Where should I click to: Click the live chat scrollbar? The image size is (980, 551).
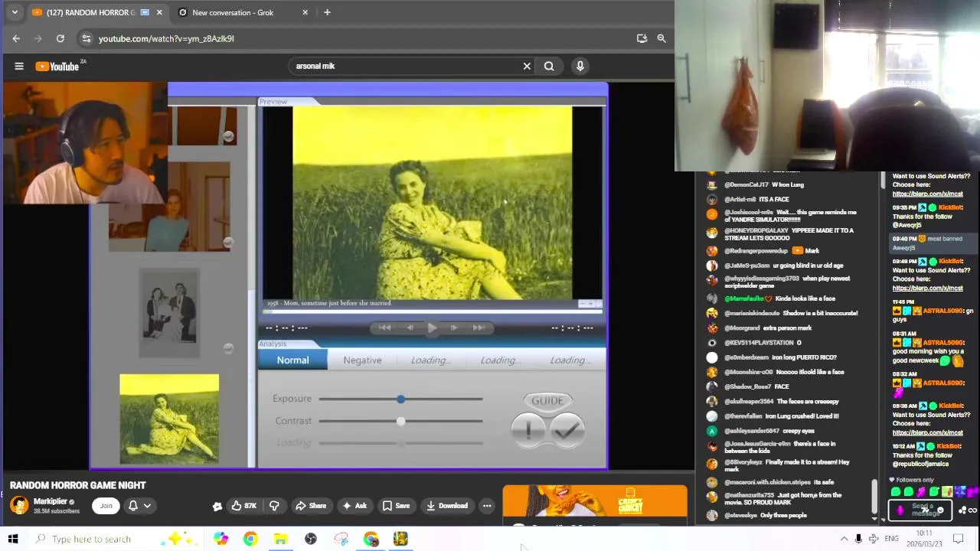[x=874, y=497]
